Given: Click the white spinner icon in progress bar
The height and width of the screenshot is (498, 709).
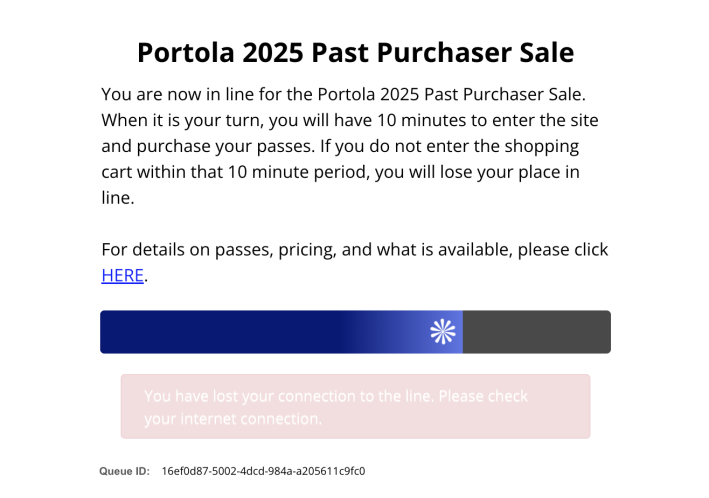Looking at the screenshot, I should click(x=443, y=332).
